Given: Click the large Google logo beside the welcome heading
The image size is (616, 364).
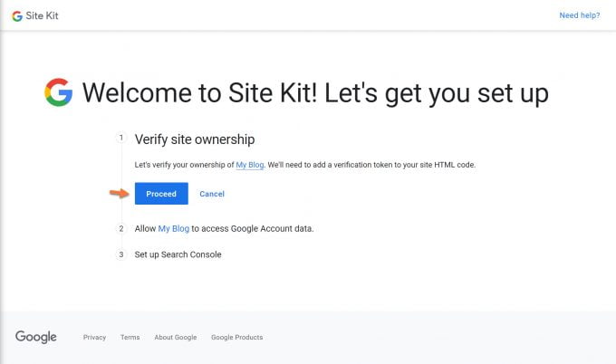Looking at the screenshot, I should pyautogui.click(x=58, y=92).
